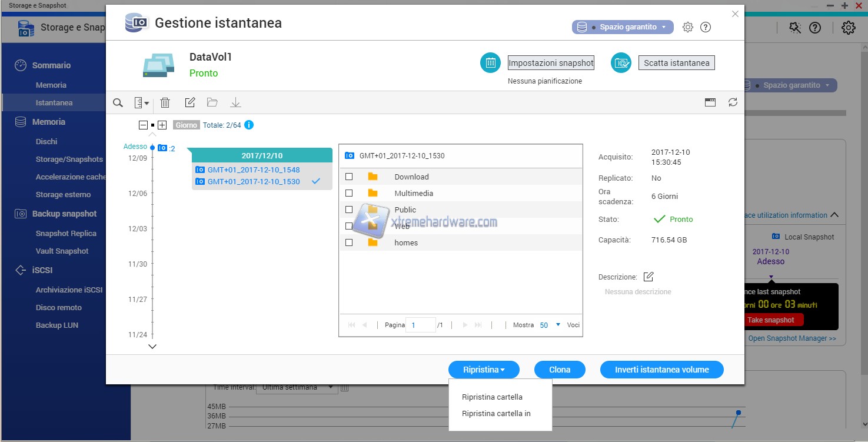Image resolution: width=868 pixels, height=442 pixels.
Task: Click the search magnifier icon in toolbar
Action: (x=118, y=103)
